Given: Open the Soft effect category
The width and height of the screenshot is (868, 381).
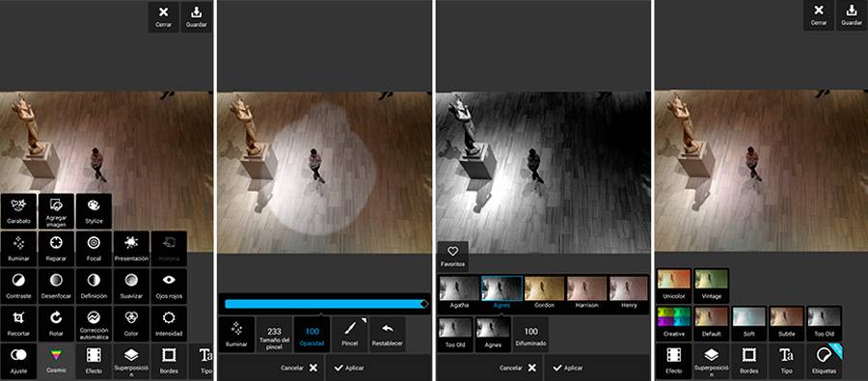Looking at the screenshot, I should pos(749,323).
